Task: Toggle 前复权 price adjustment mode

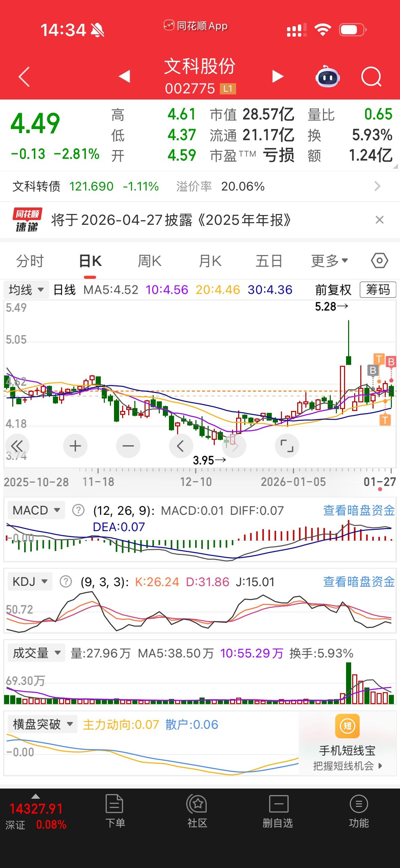Action: 333,290
